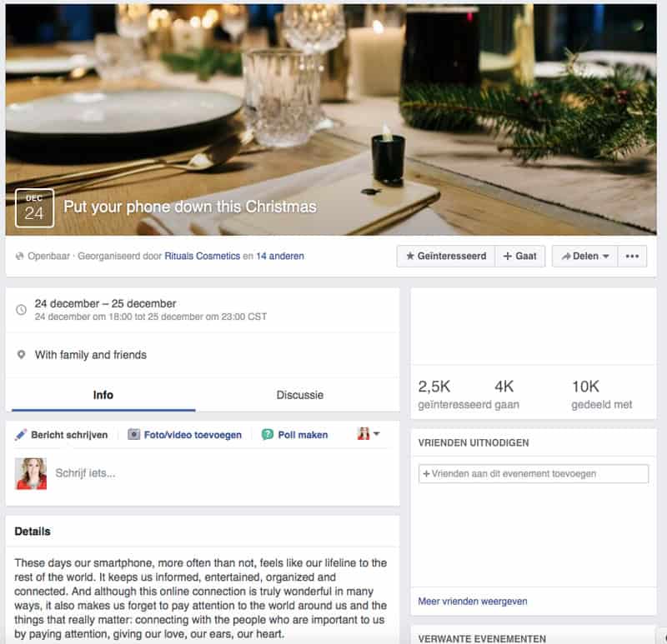
Task: Toggle the Gaat attendance button
Action: [x=519, y=256]
